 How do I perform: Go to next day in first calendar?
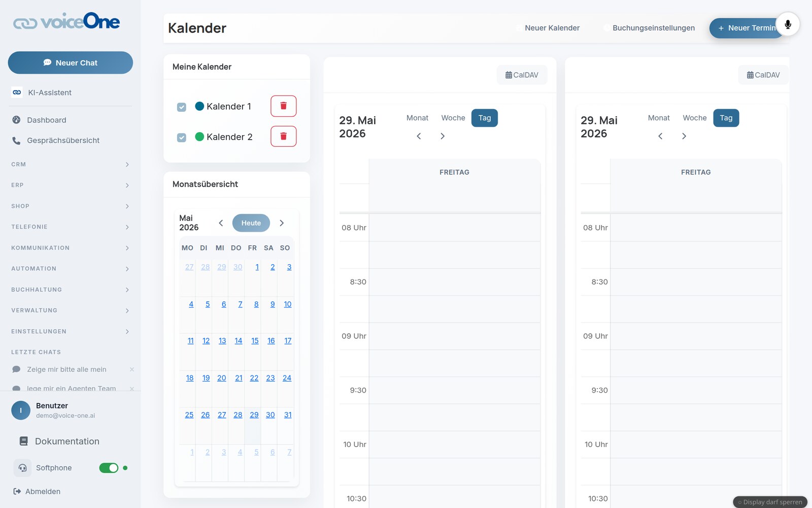click(x=443, y=136)
